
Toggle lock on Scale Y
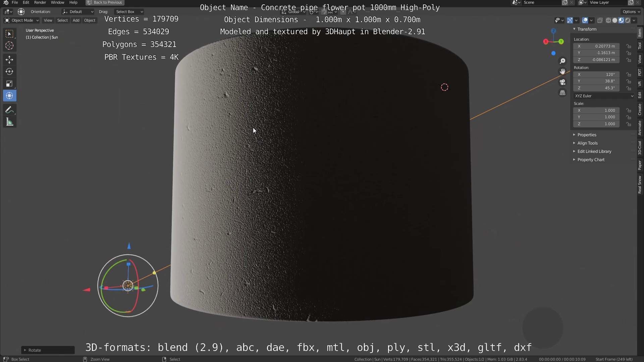(629, 117)
